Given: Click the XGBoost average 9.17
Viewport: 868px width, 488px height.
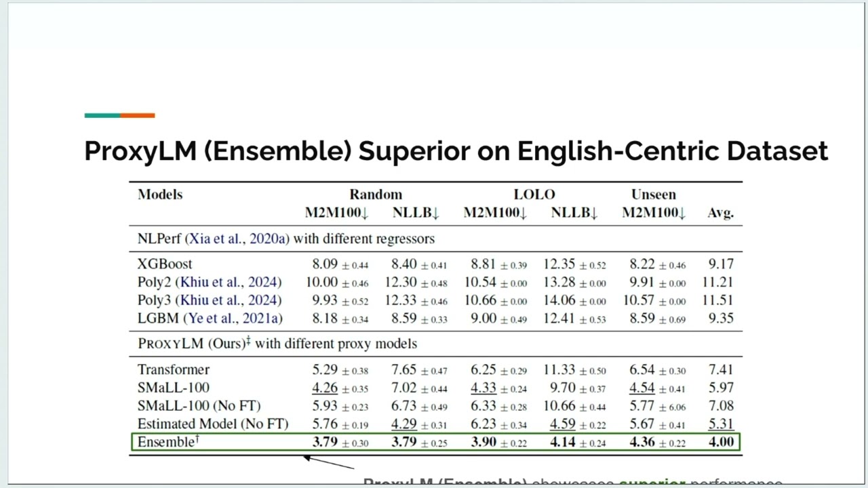Looking at the screenshot, I should [x=721, y=264].
